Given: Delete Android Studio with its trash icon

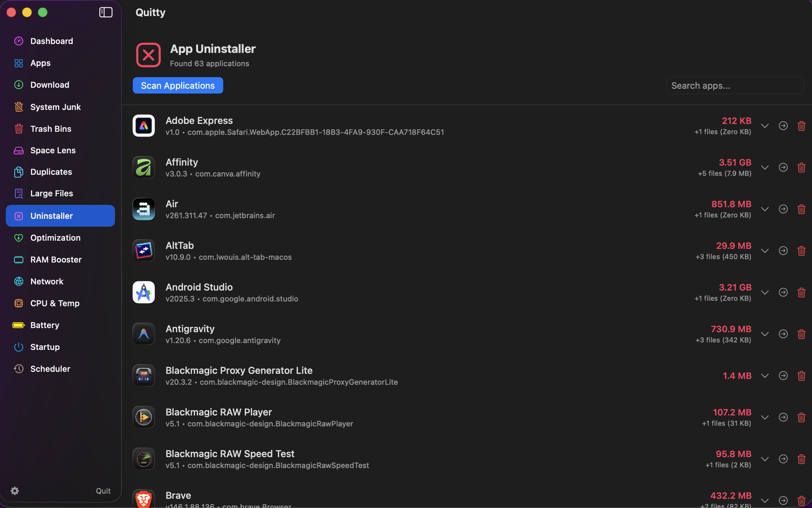Looking at the screenshot, I should coord(801,293).
